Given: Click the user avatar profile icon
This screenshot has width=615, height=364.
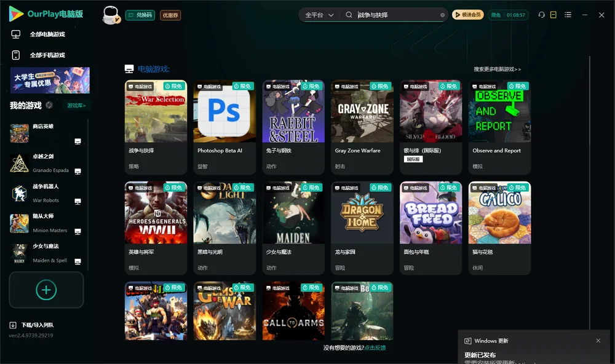Looking at the screenshot, I should click(x=111, y=15).
